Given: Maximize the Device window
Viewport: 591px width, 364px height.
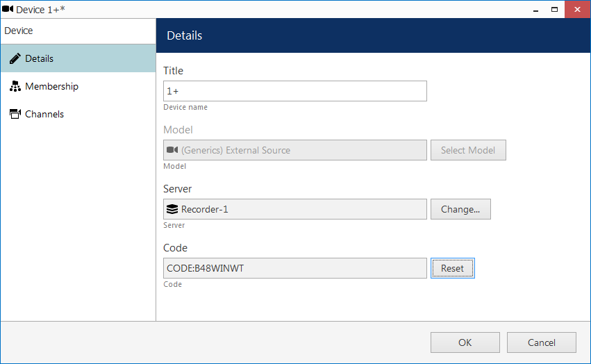Looking at the screenshot, I should [554, 10].
